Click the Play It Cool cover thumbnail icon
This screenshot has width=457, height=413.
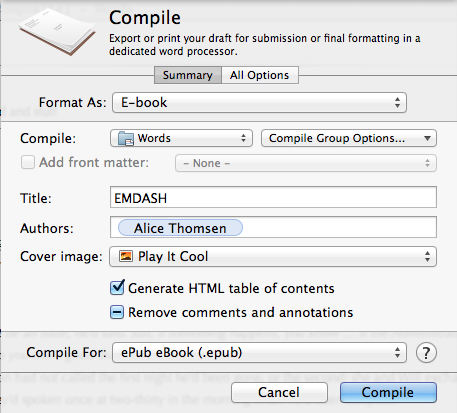[x=126, y=256]
